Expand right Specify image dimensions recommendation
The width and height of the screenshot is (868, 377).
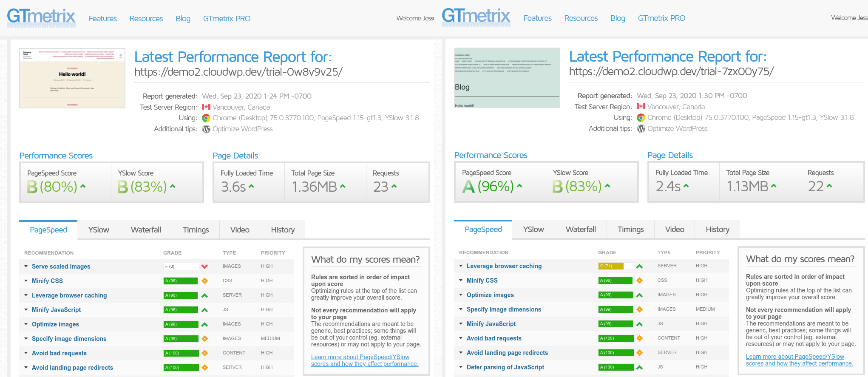(461, 309)
